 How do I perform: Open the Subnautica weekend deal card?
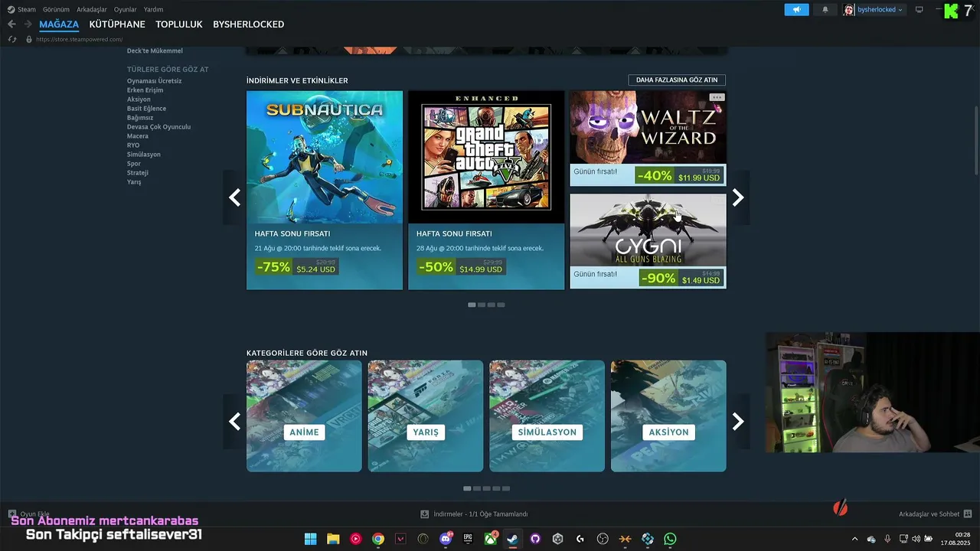(325, 190)
